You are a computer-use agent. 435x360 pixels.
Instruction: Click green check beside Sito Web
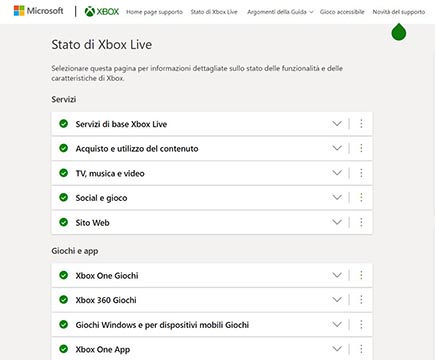(x=63, y=222)
